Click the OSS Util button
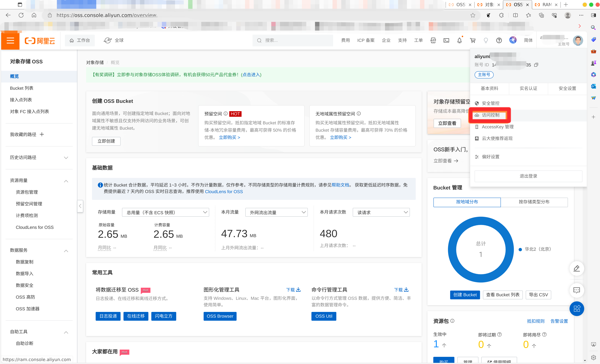Screen dimensions: 600x364 [324, 316]
